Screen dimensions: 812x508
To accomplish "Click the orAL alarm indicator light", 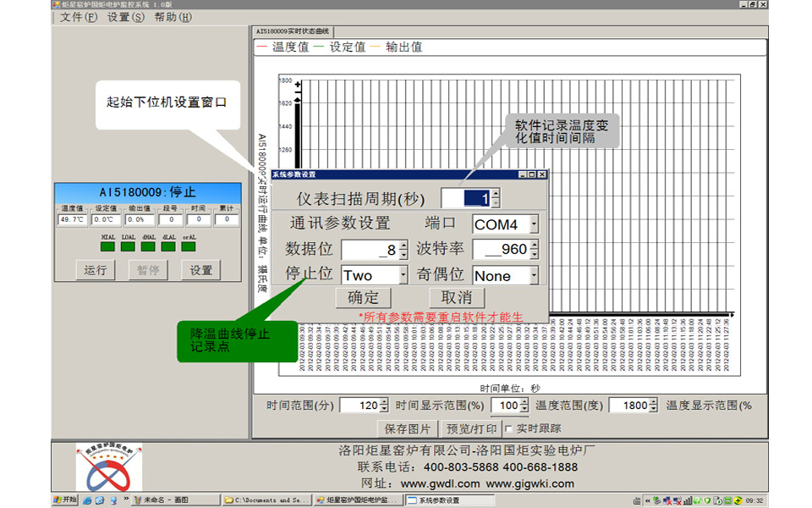I will (x=188, y=247).
